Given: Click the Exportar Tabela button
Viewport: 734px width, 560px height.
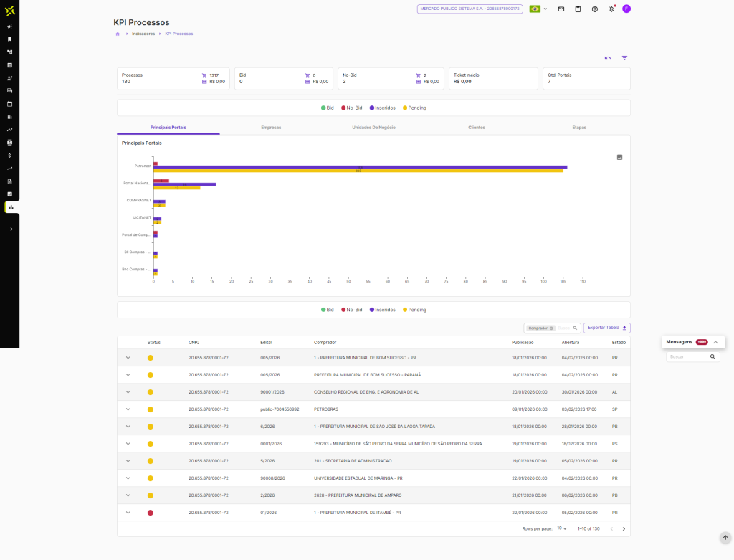Looking at the screenshot, I should point(606,328).
